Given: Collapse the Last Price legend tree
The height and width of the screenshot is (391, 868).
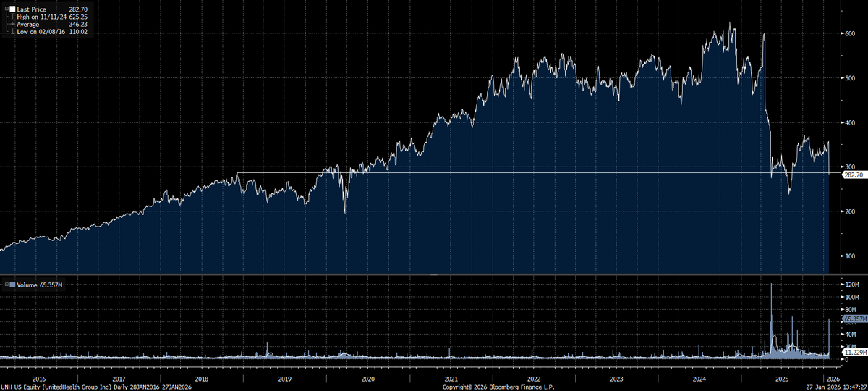Looking at the screenshot, I should (x=5, y=8).
